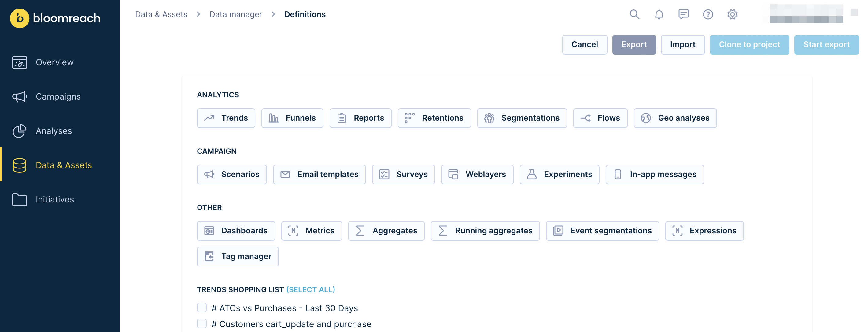Click the bloomreach logo
868x332 pixels.
(55, 18)
